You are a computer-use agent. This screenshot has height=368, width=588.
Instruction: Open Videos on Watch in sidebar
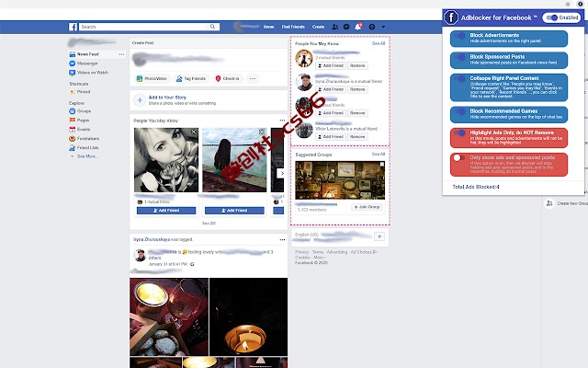coord(92,73)
